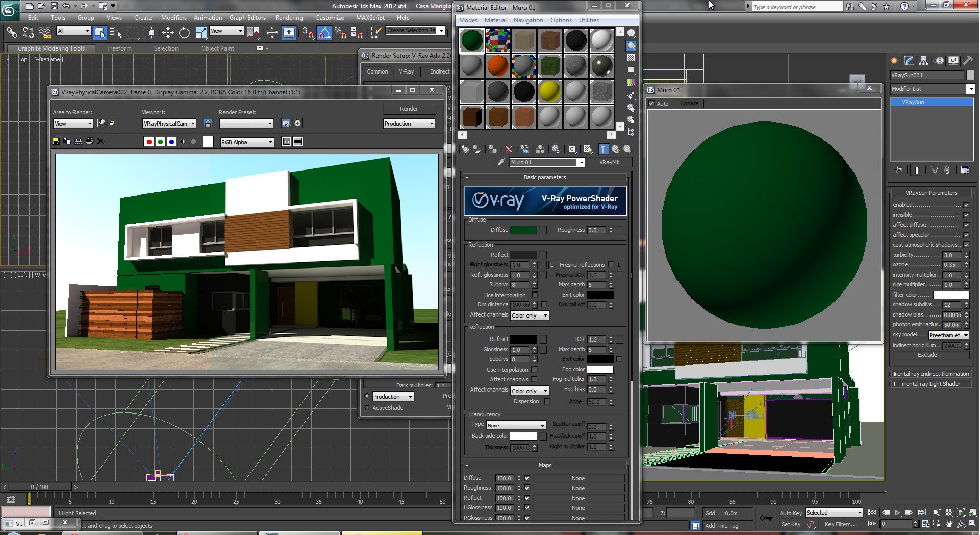Play the animation
Image resolution: width=980 pixels, height=535 pixels.
897,513
